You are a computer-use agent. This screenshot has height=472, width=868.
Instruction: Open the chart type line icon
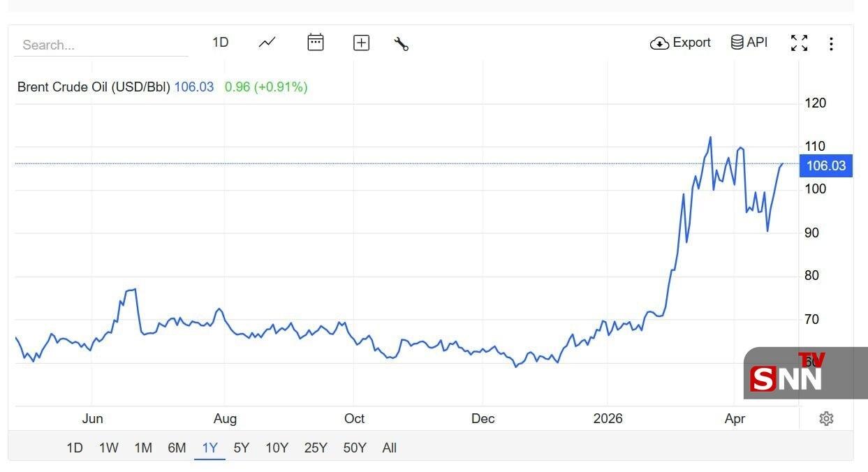pyautogui.click(x=267, y=43)
